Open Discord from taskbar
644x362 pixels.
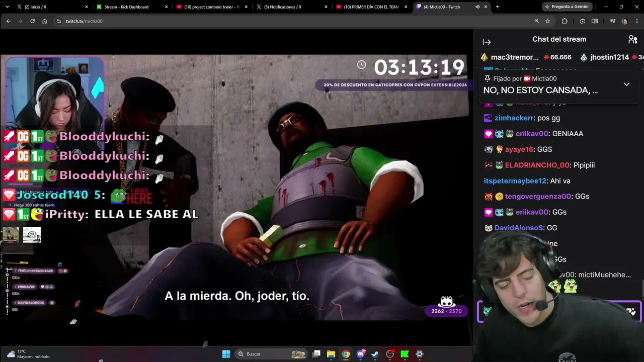point(361,354)
